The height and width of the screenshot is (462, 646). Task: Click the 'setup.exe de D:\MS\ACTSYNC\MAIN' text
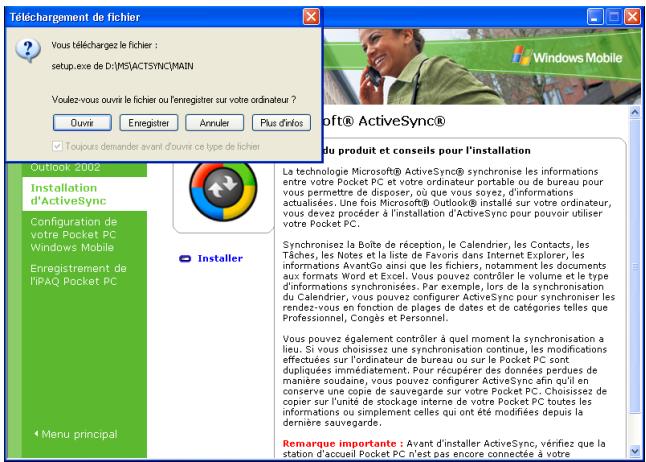(122, 66)
